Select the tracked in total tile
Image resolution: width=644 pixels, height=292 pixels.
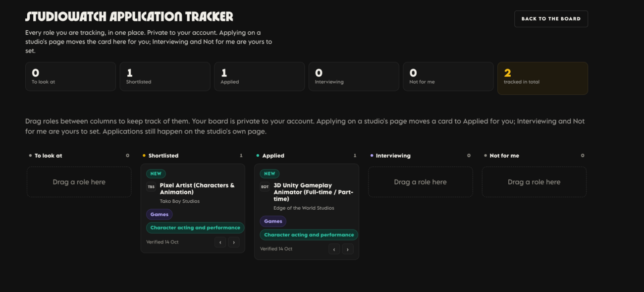(542, 78)
